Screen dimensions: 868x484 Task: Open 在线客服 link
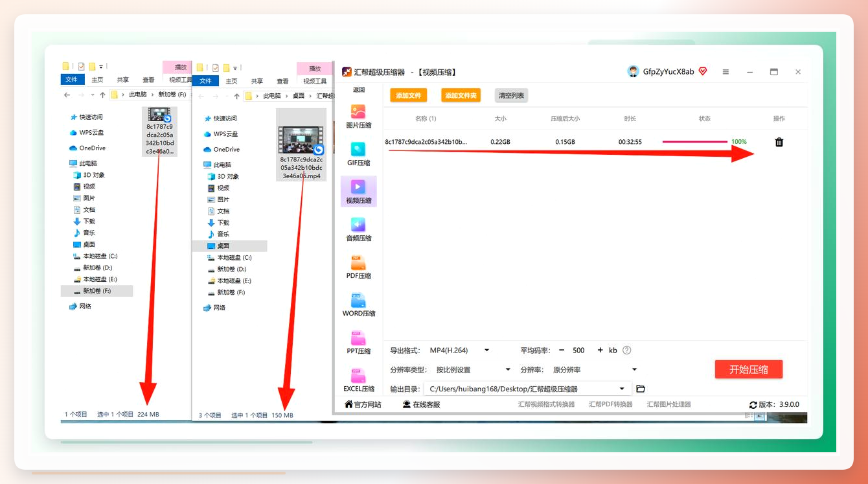point(422,404)
